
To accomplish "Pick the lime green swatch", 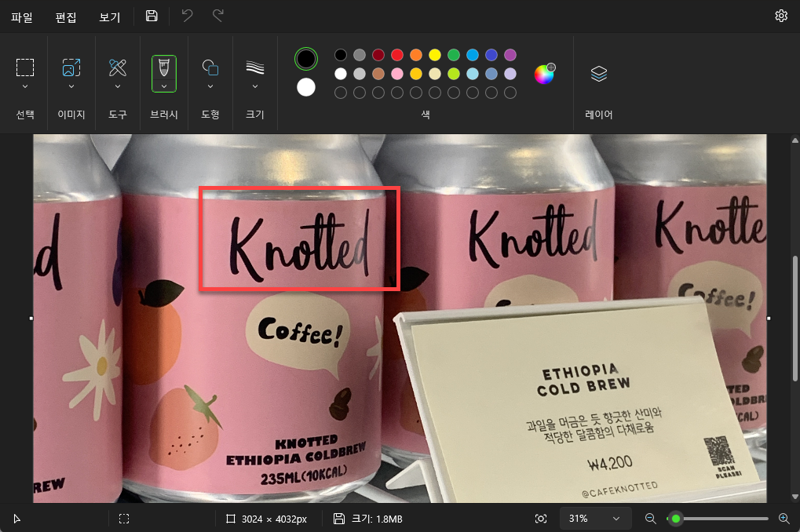I will click(x=454, y=74).
